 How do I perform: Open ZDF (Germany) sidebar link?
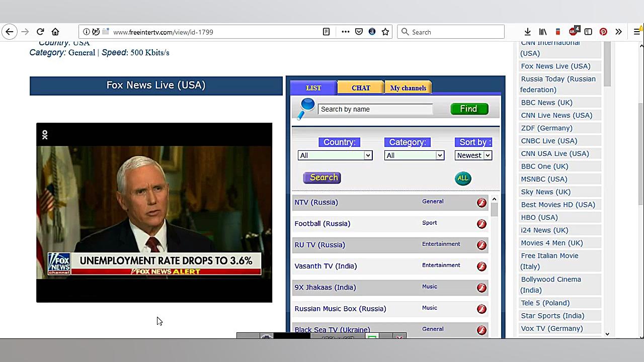(546, 128)
